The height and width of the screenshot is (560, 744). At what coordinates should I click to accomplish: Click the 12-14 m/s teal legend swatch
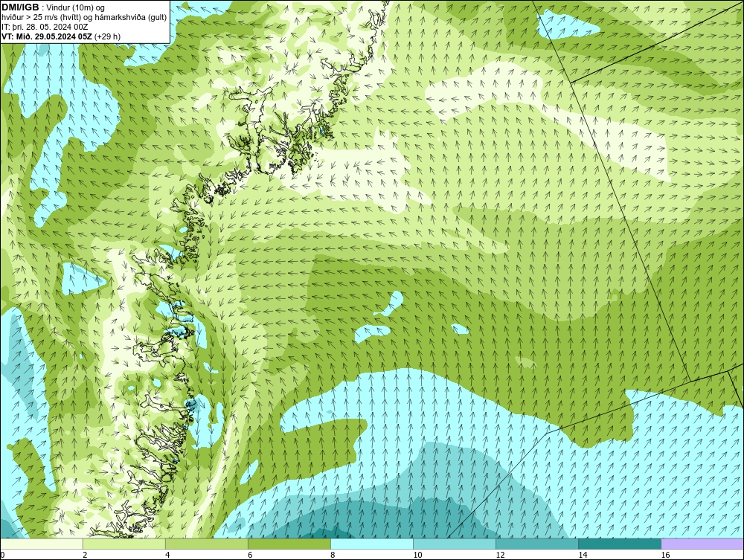click(537, 544)
